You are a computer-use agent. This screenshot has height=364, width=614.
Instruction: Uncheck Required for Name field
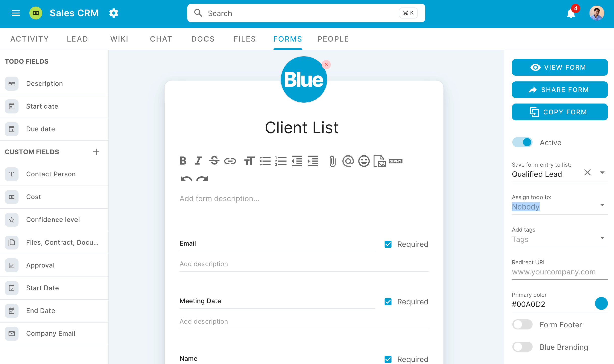click(388, 359)
